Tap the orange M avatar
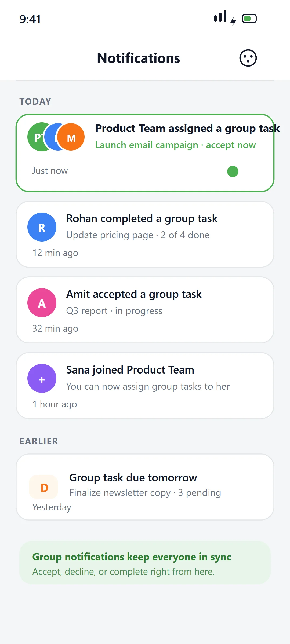The image size is (290, 644). click(71, 137)
